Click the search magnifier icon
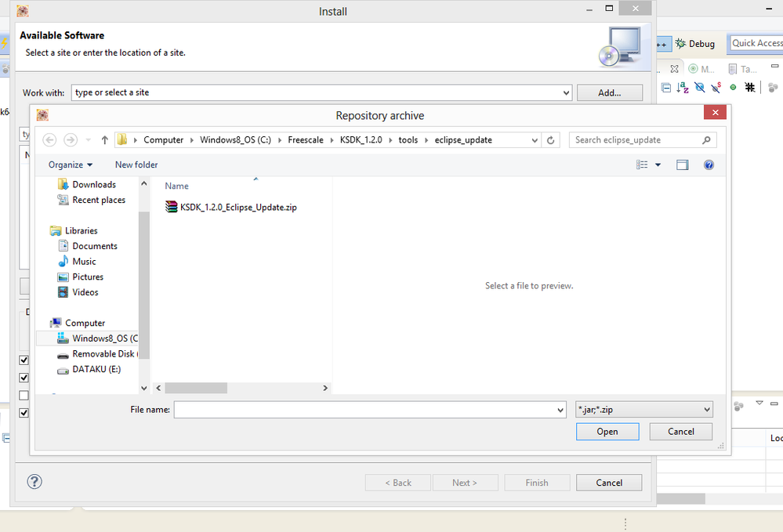Screen dimensions: 783x532 coord(706,140)
